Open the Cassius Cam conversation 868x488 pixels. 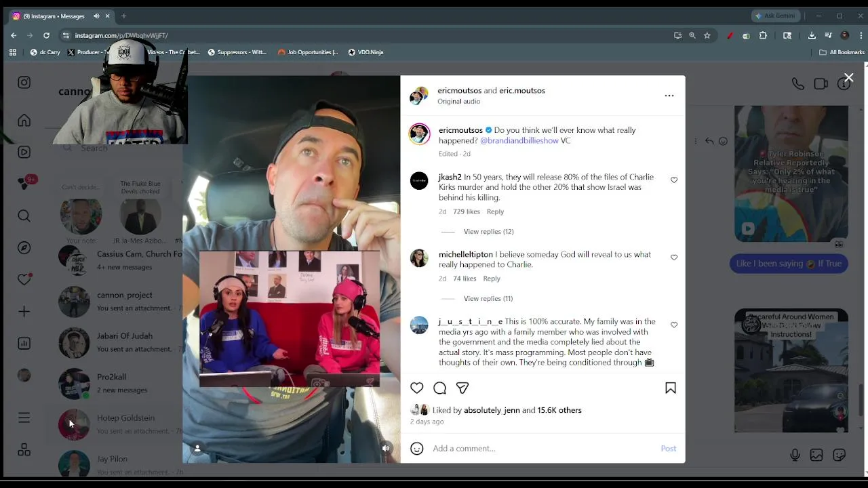tap(121, 260)
